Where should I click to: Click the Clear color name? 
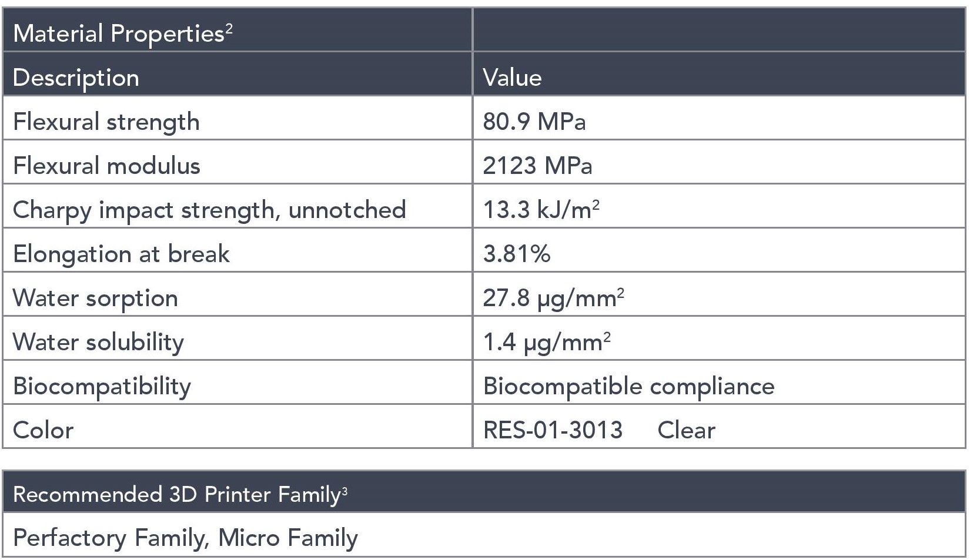686,430
